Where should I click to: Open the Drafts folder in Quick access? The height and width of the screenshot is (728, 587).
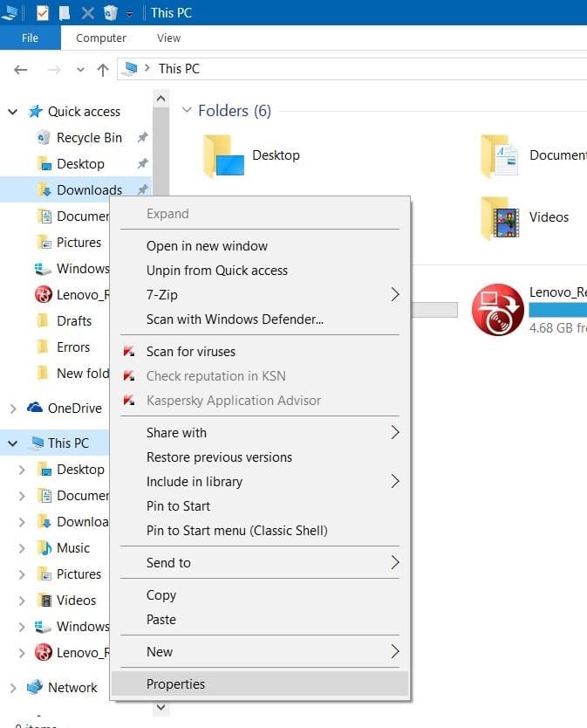[74, 320]
